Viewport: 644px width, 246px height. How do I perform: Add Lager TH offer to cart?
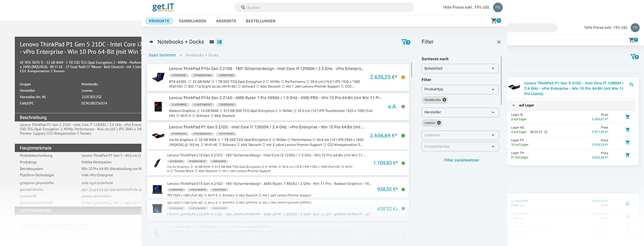(628, 155)
